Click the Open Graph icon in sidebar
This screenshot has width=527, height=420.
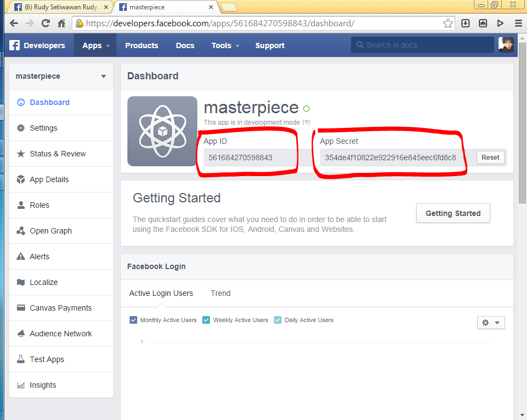(x=21, y=231)
